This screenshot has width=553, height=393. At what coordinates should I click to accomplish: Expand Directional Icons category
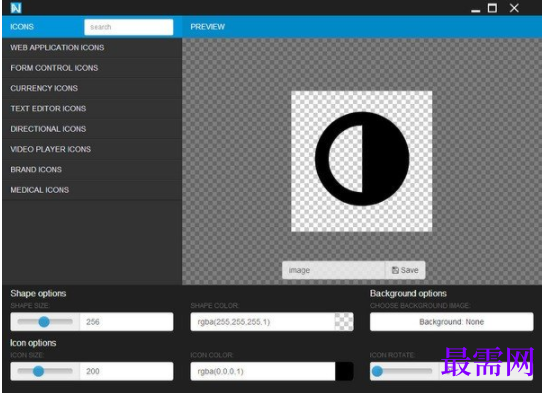pyautogui.click(x=92, y=129)
